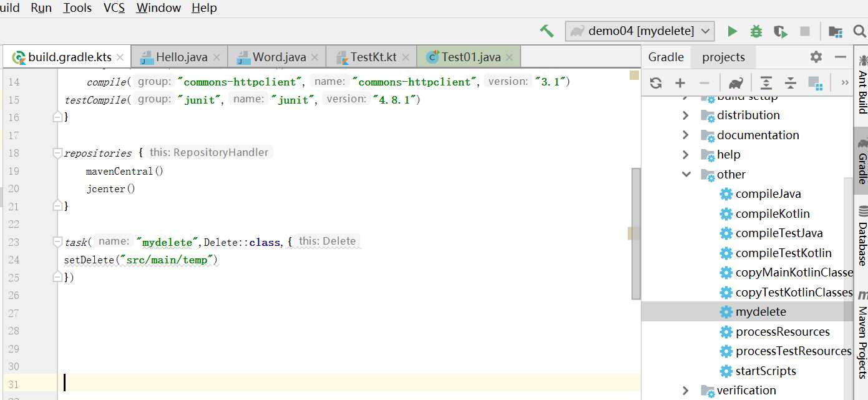Expand the distribution task group

tap(685, 115)
